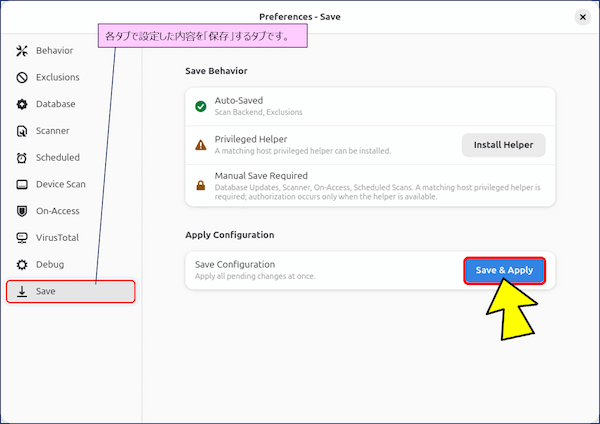Select the Scheduled tab

tap(70, 158)
